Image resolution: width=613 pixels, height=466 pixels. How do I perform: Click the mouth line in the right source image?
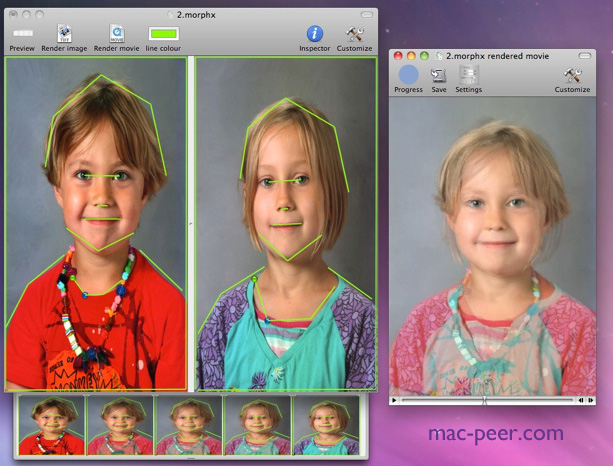287,224
